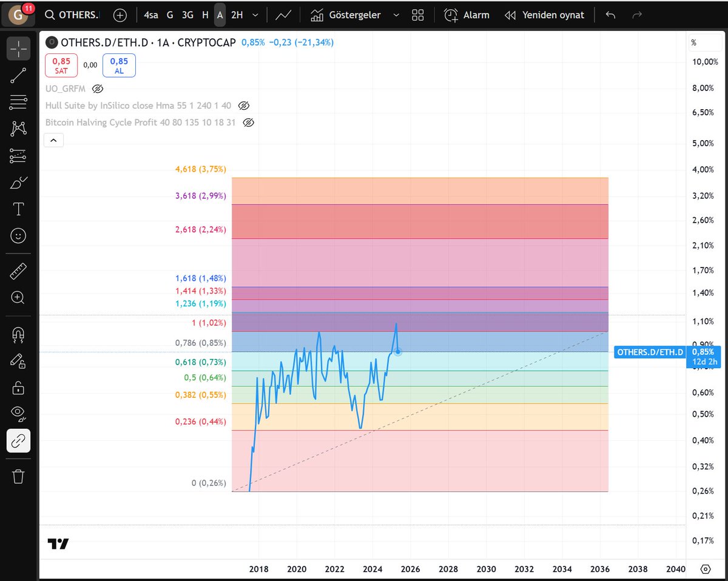Undo the last chart action
This screenshot has width=728, height=581.
[x=610, y=15]
